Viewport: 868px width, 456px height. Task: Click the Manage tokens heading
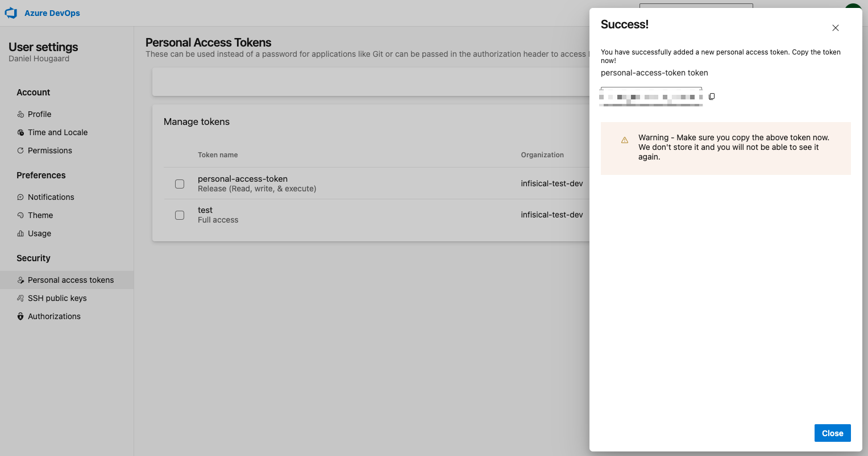197,122
